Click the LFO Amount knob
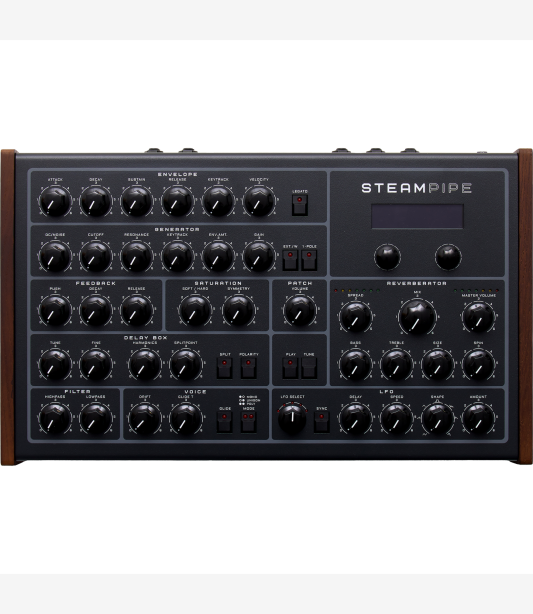The image size is (533, 614). 478,419
